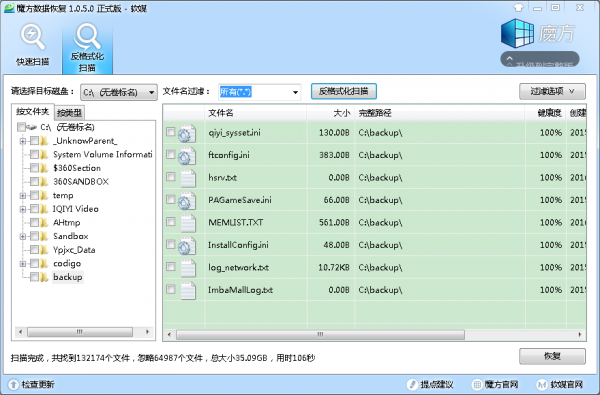Click the folder icon of Ypjxc_Data

point(45,250)
